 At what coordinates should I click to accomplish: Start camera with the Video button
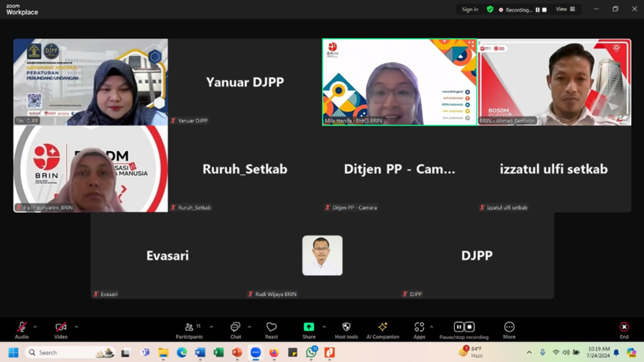[61, 330]
